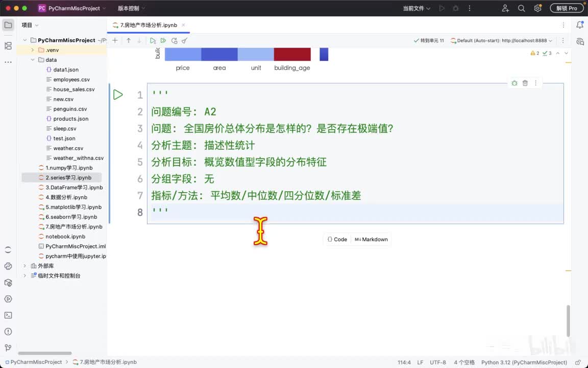This screenshot has height=368, width=588.
Task: Add a Code cell below
Action: (337, 239)
